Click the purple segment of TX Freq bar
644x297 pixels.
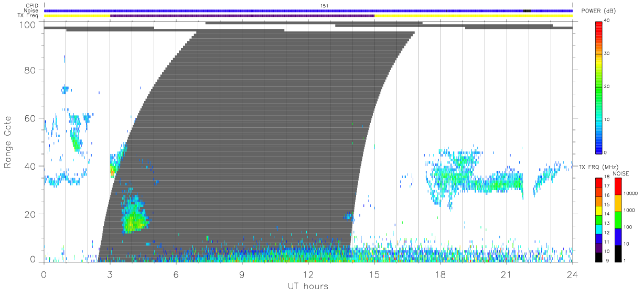click(x=242, y=16)
